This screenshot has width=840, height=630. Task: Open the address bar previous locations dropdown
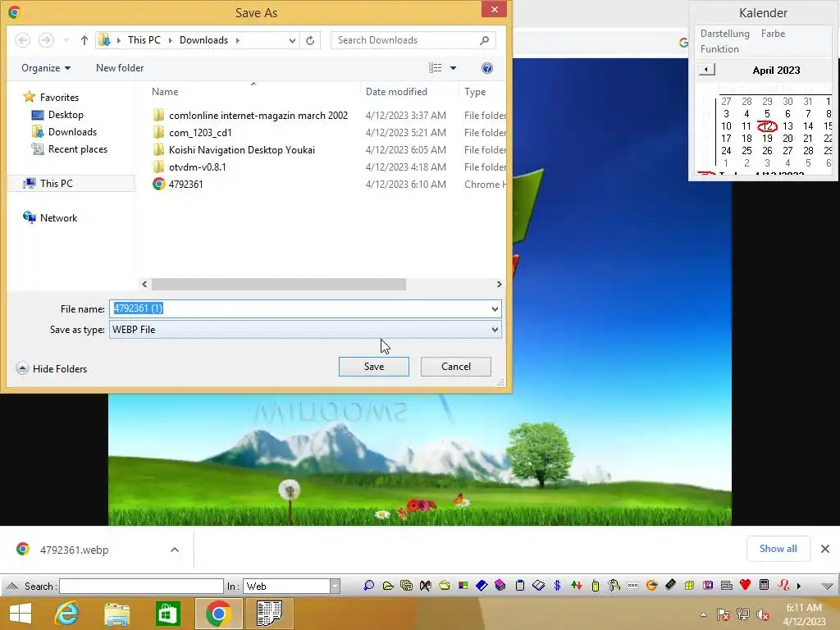click(292, 40)
